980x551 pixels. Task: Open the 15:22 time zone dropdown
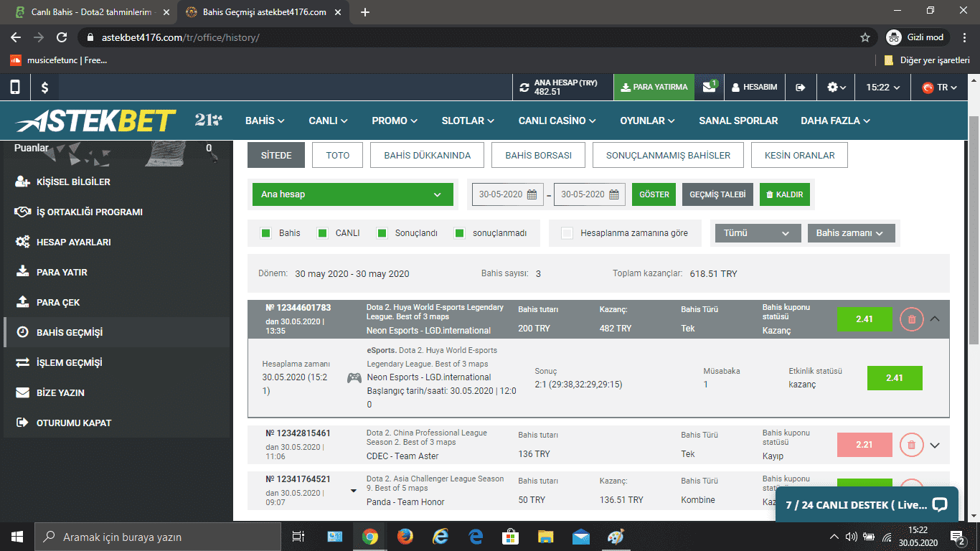(x=882, y=88)
